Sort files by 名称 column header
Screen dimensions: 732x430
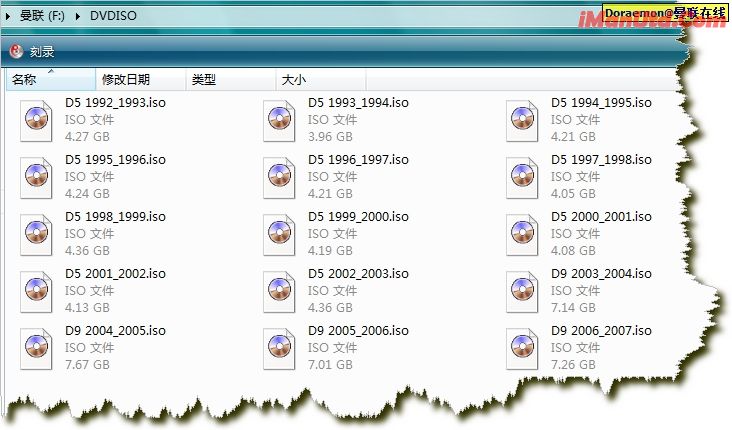point(25,80)
